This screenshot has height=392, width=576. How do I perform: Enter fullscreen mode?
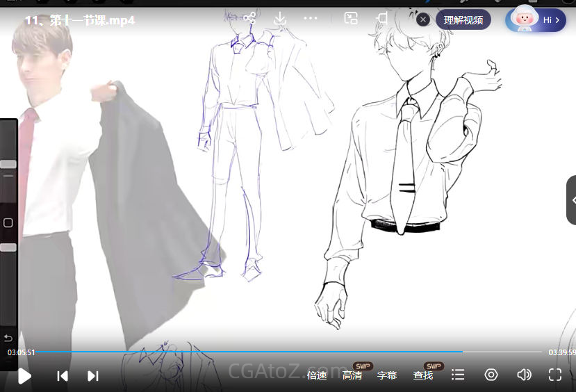tap(555, 375)
